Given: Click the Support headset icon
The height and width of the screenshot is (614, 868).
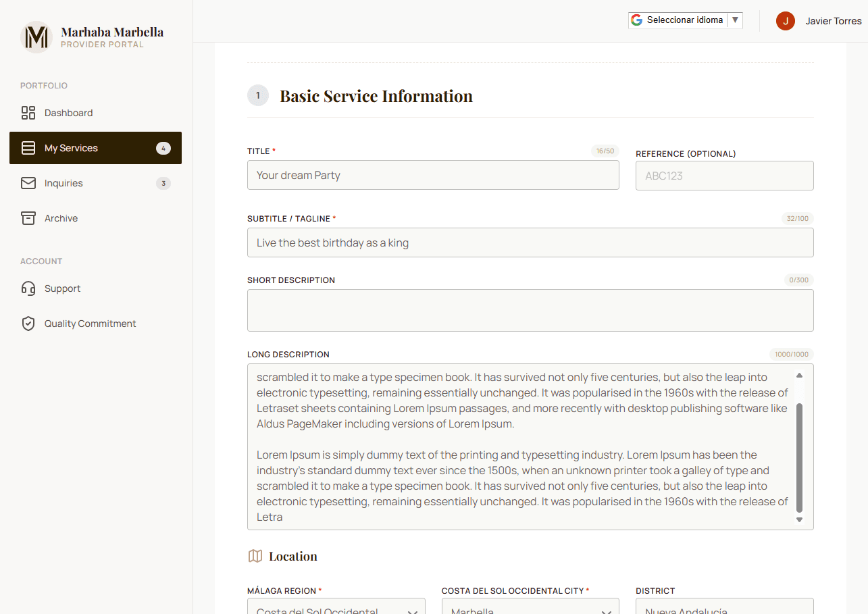Looking at the screenshot, I should point(28,288).
